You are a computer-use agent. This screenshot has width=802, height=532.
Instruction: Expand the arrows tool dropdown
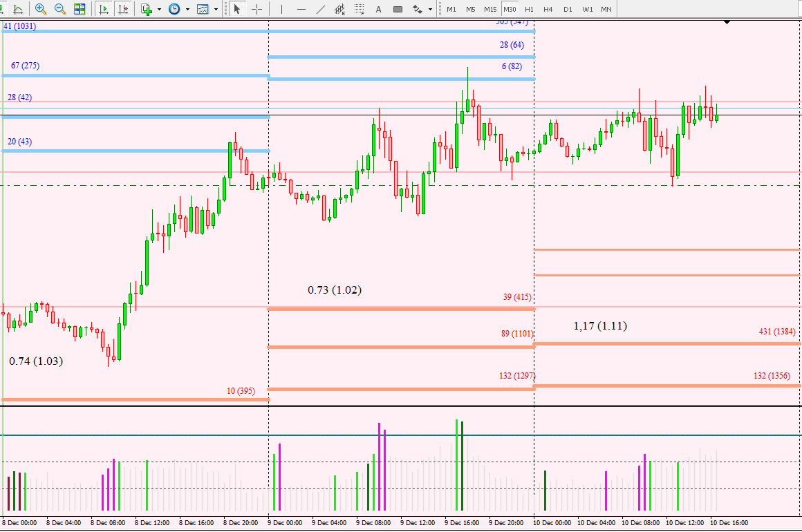point(429,9)
